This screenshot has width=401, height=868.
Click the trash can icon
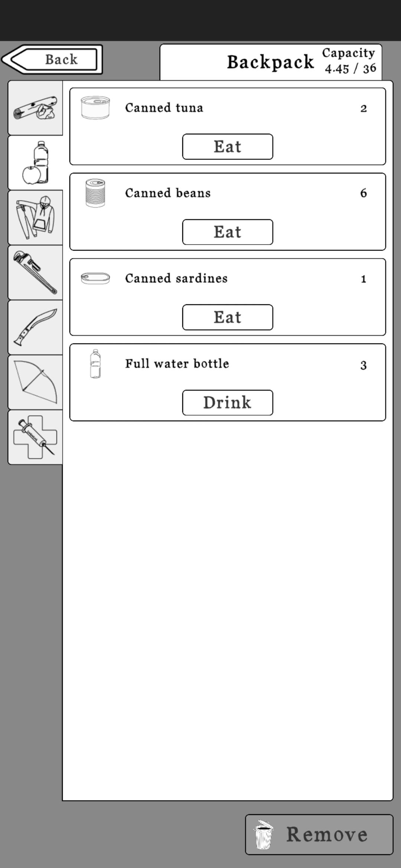tap(263, 835)
